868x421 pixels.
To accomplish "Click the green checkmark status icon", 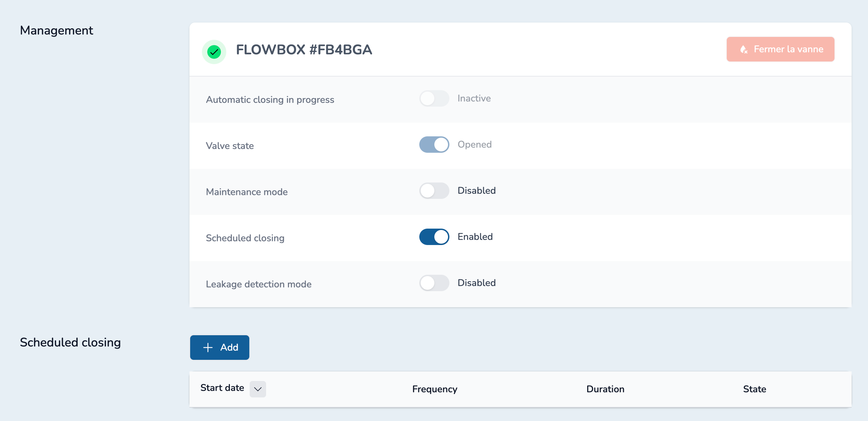I will click(214, 52).
